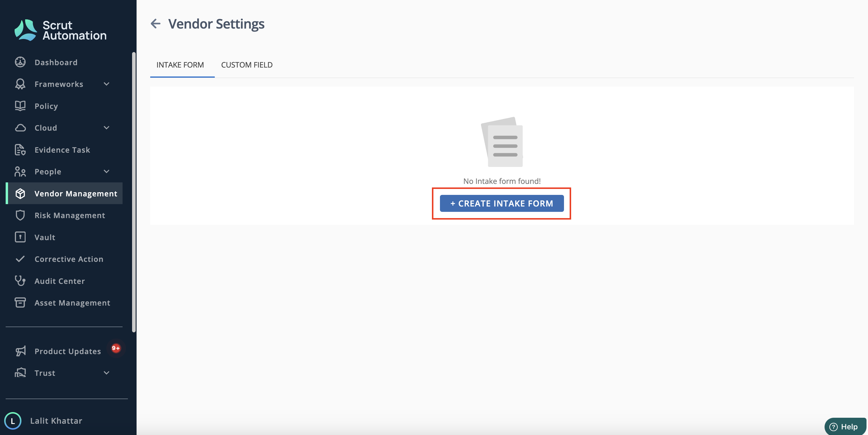Click the Trust sidebar icon

click(x=20, y=373)
